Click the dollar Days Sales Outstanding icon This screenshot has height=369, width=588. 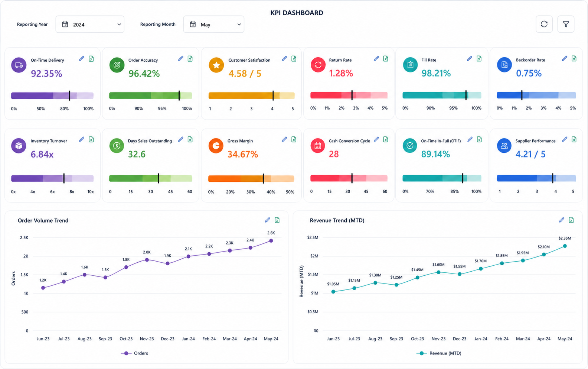pyautogui.click(x=117, y=146)
